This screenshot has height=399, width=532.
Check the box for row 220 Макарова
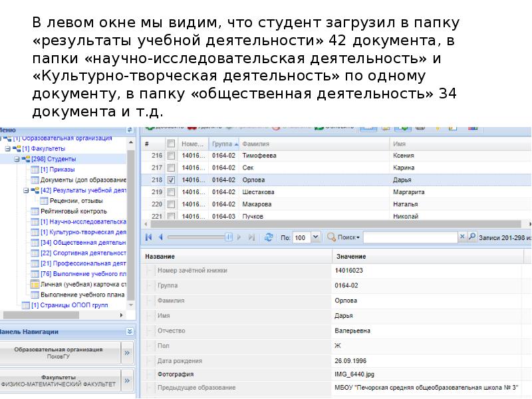171,204
